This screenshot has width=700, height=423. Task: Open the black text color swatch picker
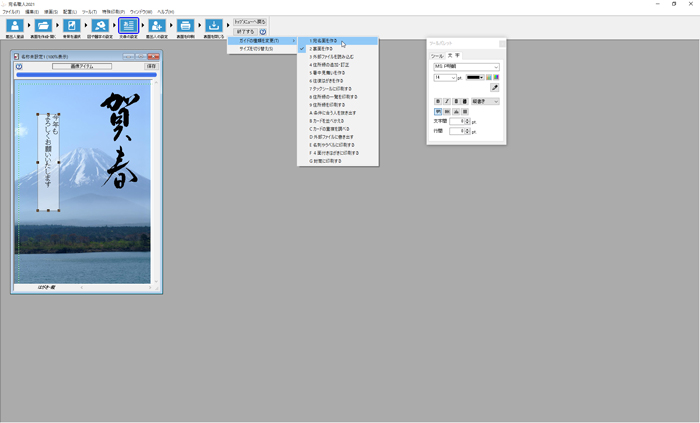pos(475,77)
